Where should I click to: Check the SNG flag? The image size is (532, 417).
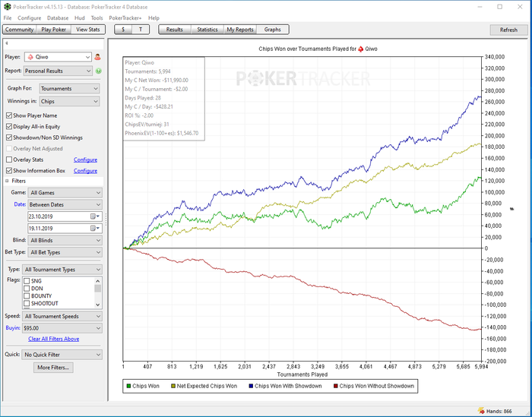(27, 281)
